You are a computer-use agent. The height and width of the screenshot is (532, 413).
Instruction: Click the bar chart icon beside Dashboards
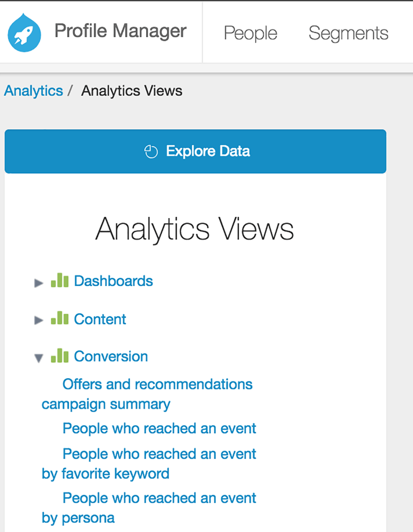point(59,280)
